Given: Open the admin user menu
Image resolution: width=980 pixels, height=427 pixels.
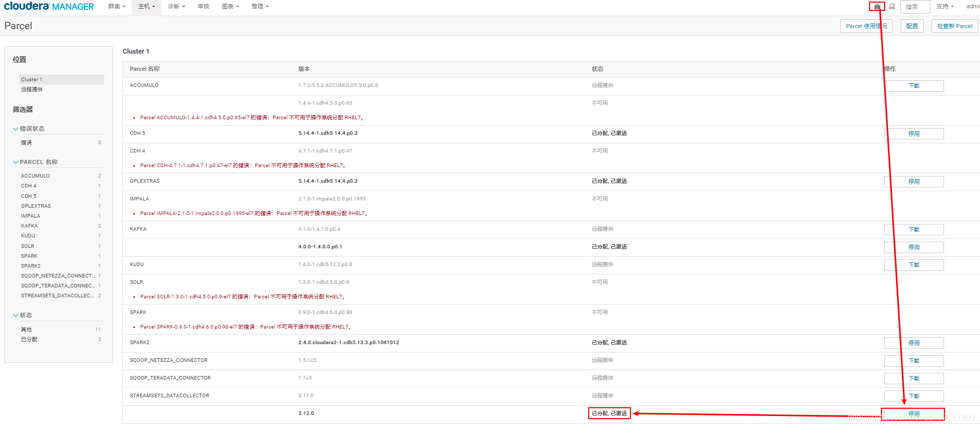Looking at the screenshot, I should click(972, 7).
